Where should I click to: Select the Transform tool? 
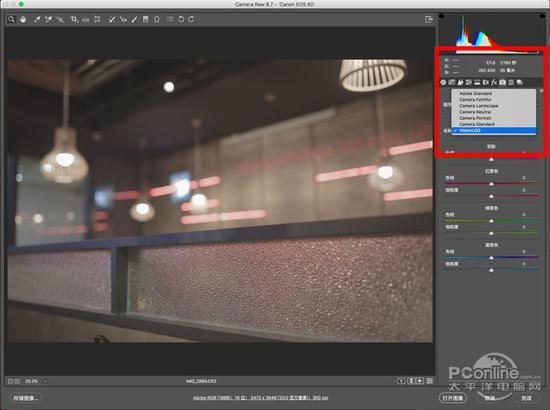pyautogui.click(x=97, y=19)
